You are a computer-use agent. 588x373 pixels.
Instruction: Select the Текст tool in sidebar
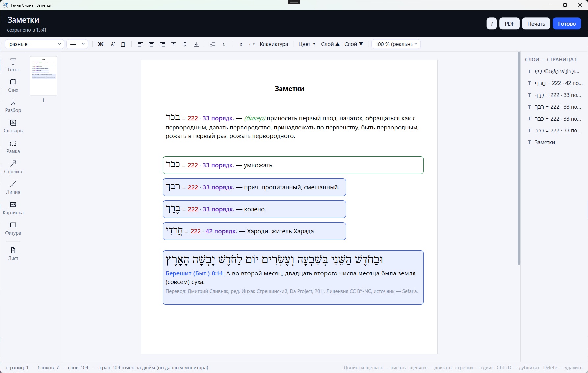(x=13, y=65)
